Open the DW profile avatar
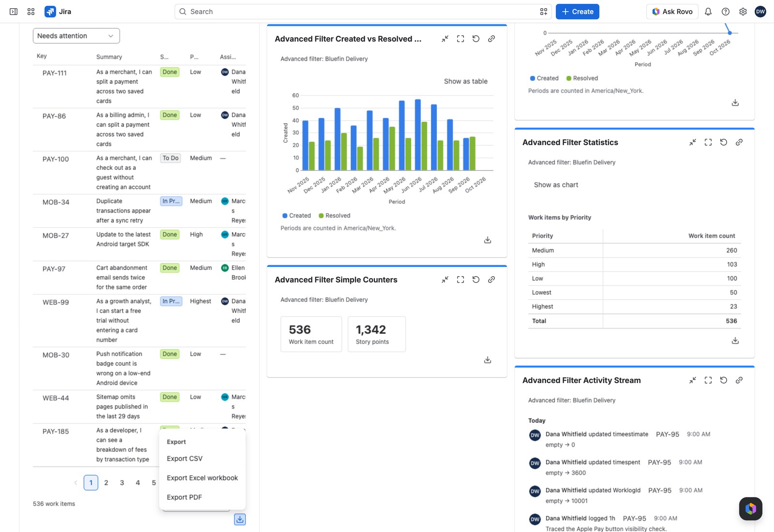The width and height of the screenshot is (774, 532). point(760,12)
